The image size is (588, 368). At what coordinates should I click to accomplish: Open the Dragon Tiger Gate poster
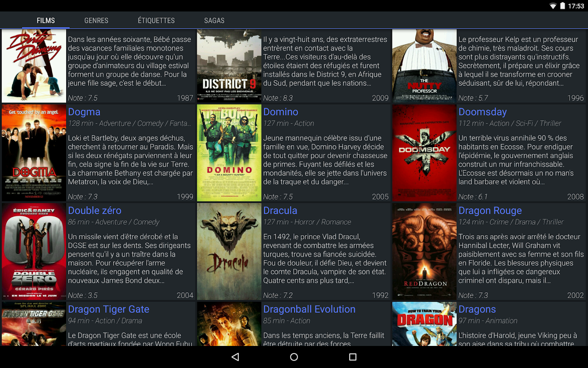[x=34, y=324]
